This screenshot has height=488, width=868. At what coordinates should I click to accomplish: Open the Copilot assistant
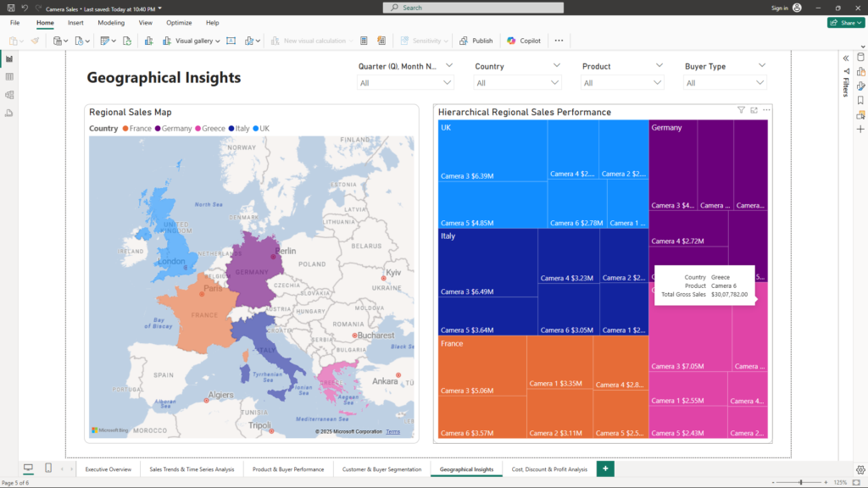point(524,41)
